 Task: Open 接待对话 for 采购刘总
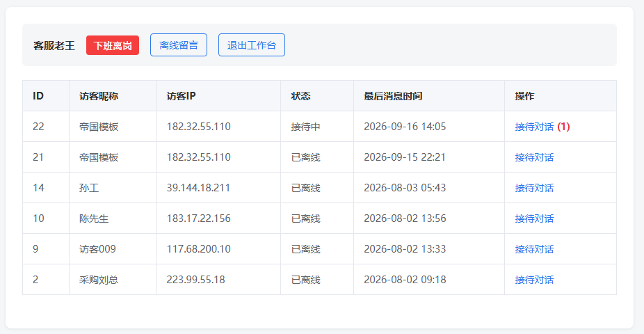click(x=534, y=280)
